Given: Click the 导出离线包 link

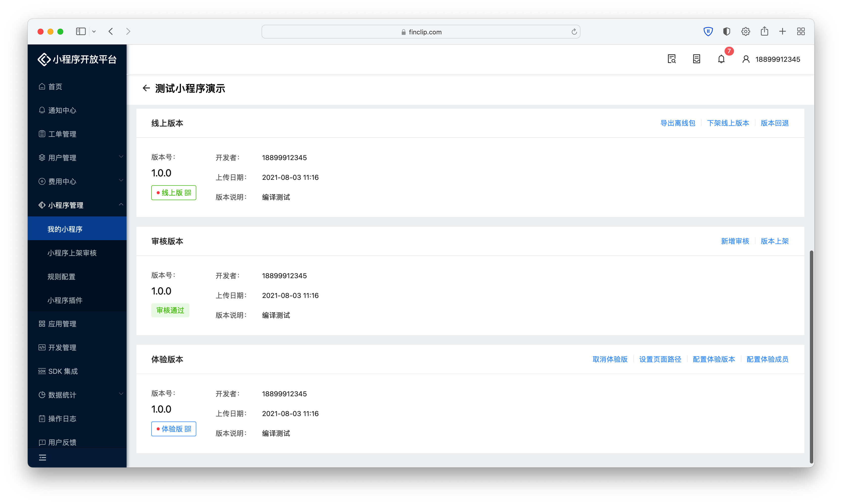Looking at the screenshot, I should click(x=678, y=123).
